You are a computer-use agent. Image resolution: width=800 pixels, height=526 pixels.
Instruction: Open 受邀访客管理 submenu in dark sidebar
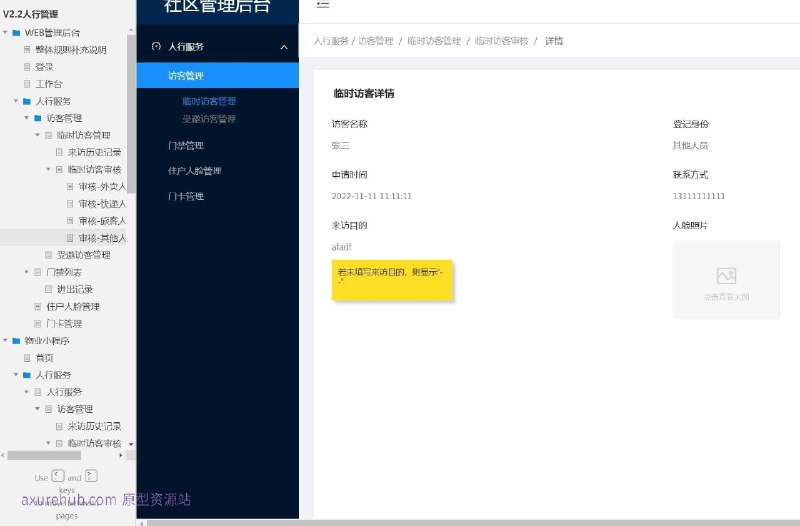209,119
